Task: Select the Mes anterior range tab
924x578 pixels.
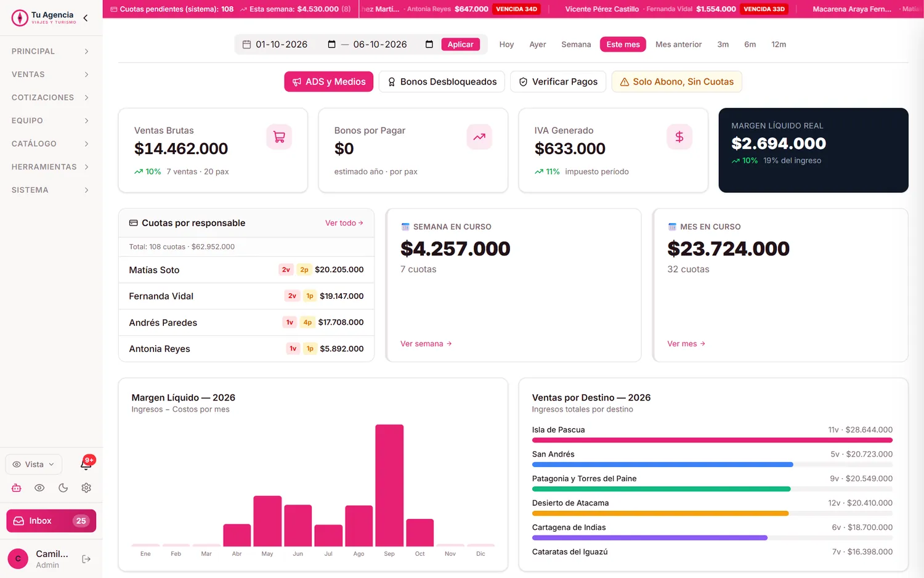Action: coord(678,44)
